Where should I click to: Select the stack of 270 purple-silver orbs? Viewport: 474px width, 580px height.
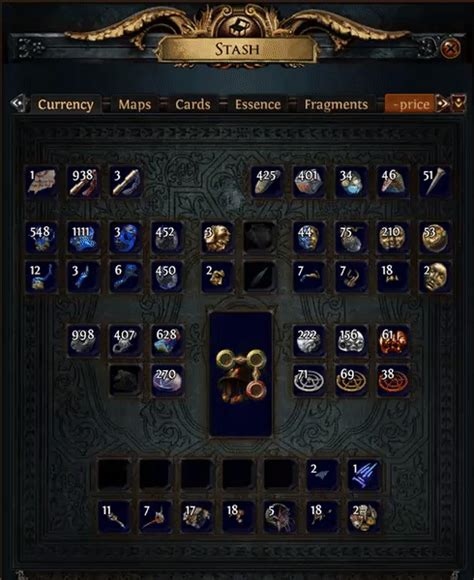pos(167,381)
